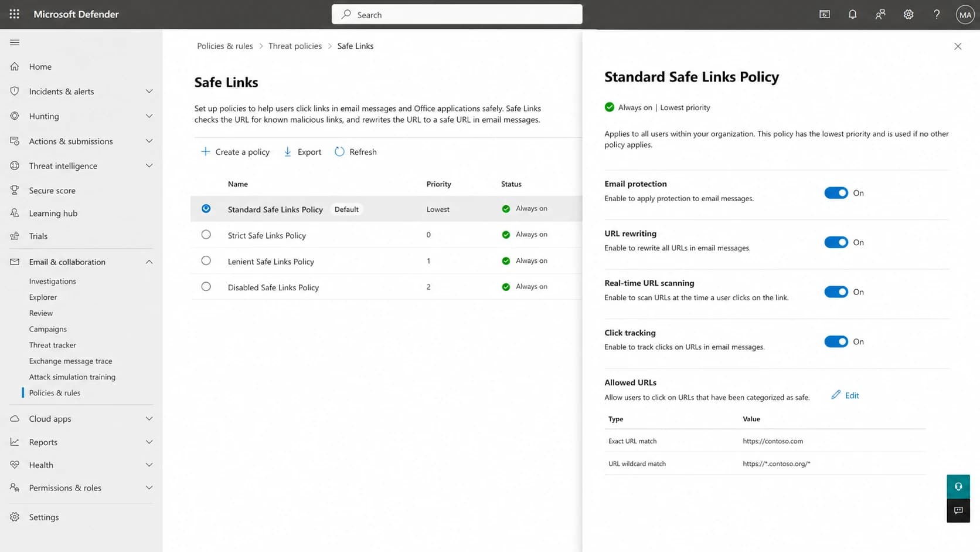Turn off Click tracking toggle
Viewport: 980px width, 552px height.
click(x=836, y=341)
